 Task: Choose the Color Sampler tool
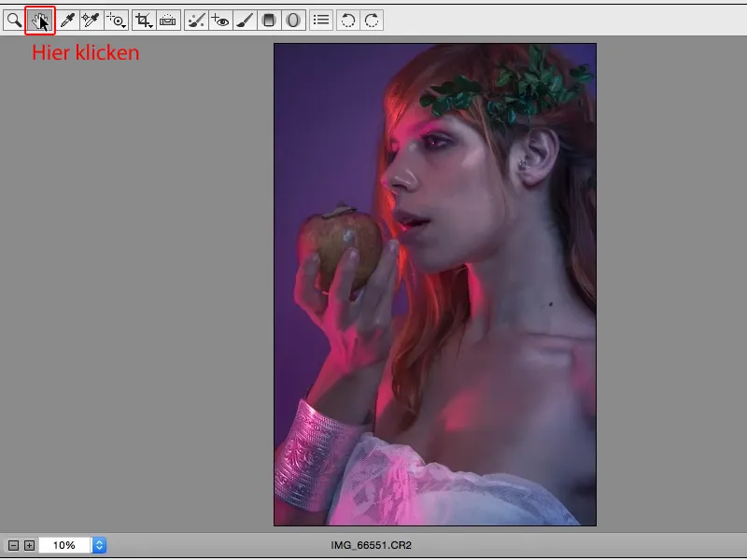(x=91, y=21)
